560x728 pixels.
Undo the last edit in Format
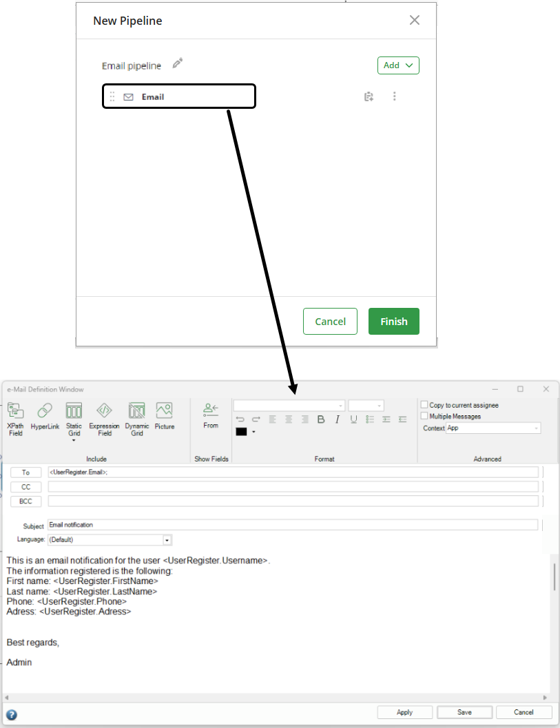(240, 419)
